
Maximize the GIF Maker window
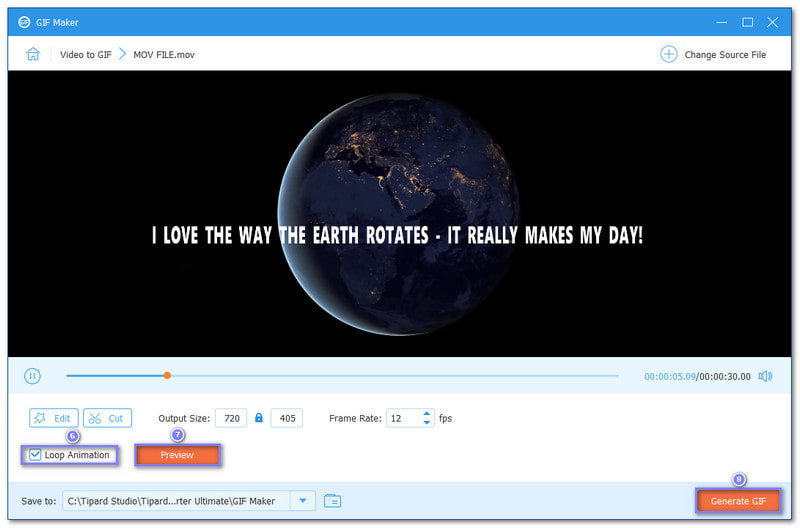click(747, 22)
